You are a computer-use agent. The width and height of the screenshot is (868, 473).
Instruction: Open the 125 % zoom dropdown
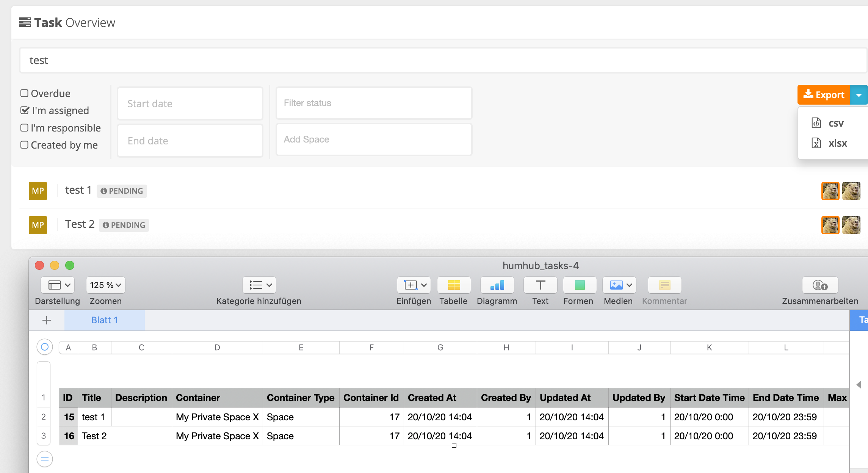click(105, 285)
